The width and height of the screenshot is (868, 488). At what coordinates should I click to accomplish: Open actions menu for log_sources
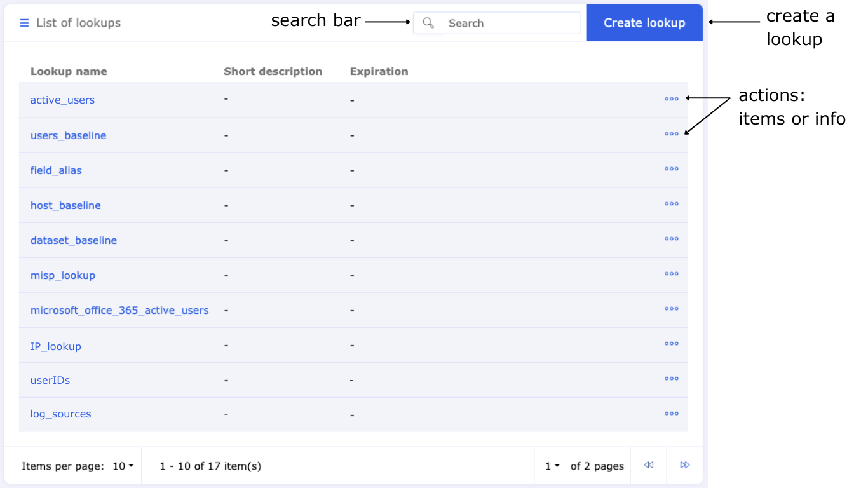(672, 414)
